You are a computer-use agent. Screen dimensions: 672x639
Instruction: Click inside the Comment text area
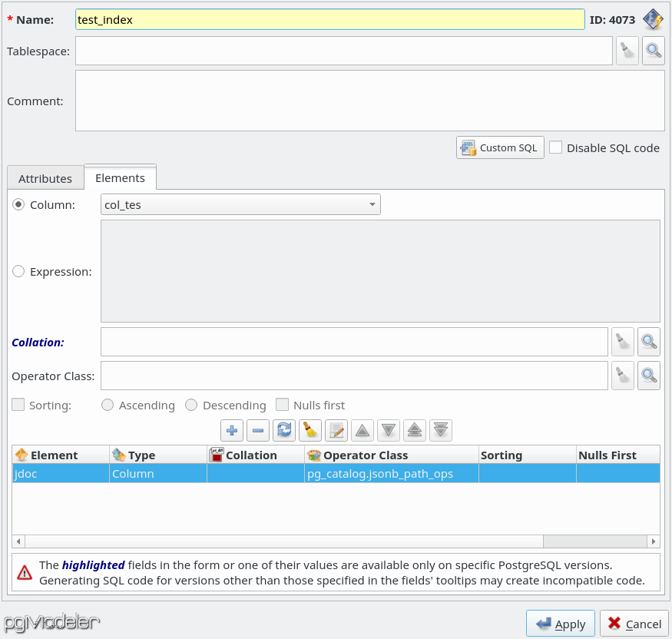370,101
